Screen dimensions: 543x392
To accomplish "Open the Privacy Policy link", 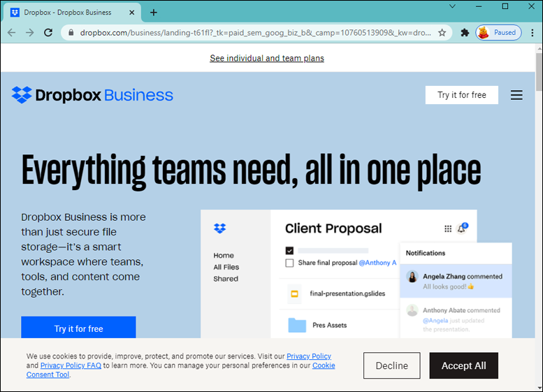I will [309, 356].
